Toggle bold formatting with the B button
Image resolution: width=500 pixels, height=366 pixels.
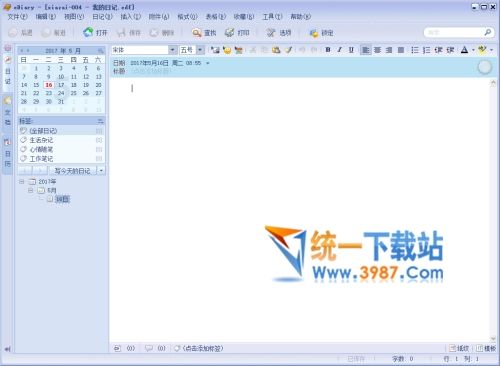point(328,50)
